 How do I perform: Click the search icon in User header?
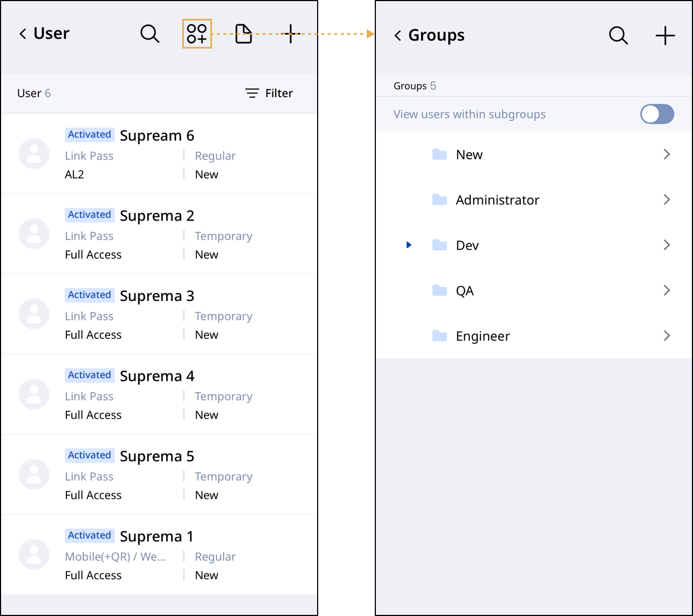[x=149, y=34]
